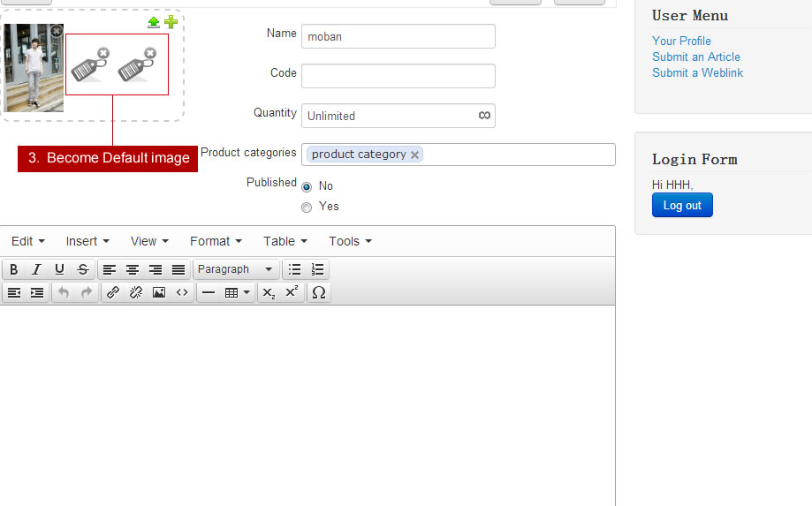Image resolution: width=812 pixels, height=506 pixels.
Task: Redo the last editor action
Action: tap(87, 293)
